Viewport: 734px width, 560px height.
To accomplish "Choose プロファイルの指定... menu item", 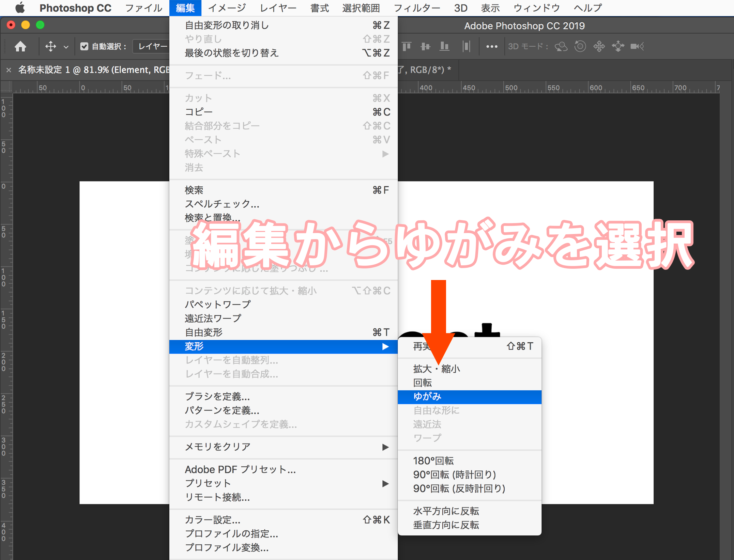I will pos(284,534).
